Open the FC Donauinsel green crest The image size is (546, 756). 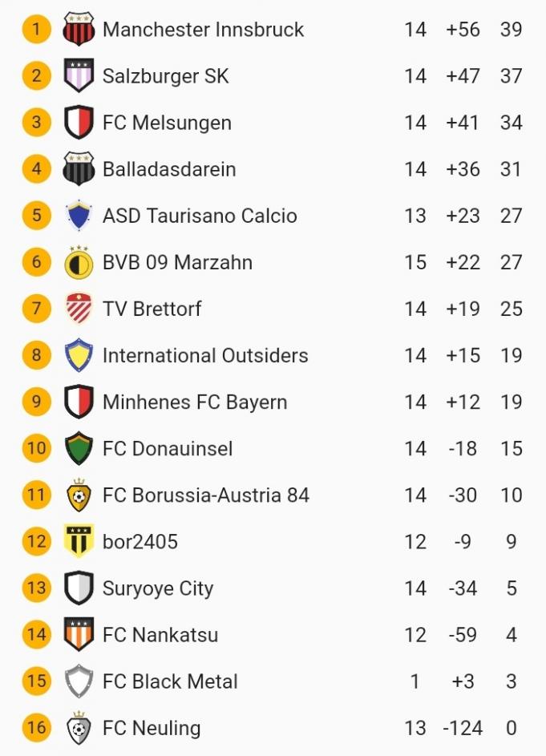[x=79, y=448]
